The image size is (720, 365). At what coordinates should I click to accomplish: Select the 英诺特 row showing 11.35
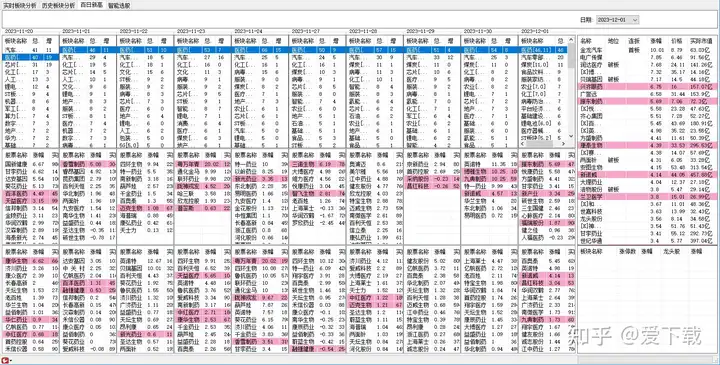click(490, 163)
